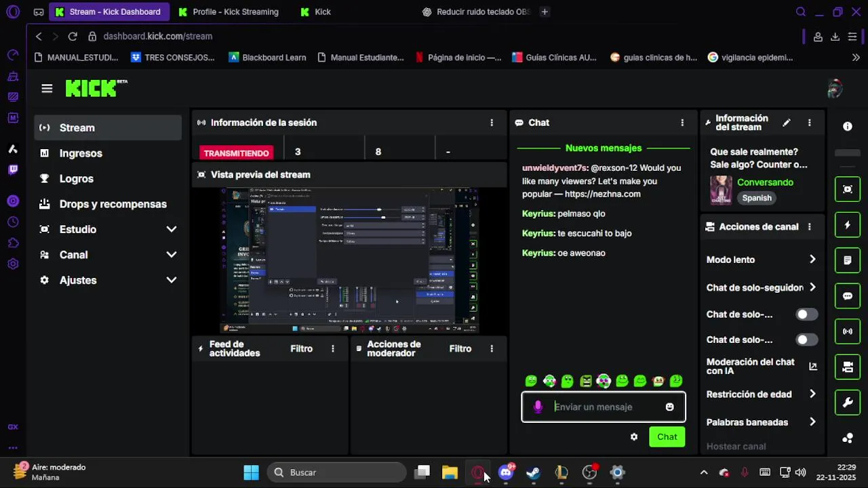
Task: Open Ingresos in the sidebar
Action: coord(108,153)
